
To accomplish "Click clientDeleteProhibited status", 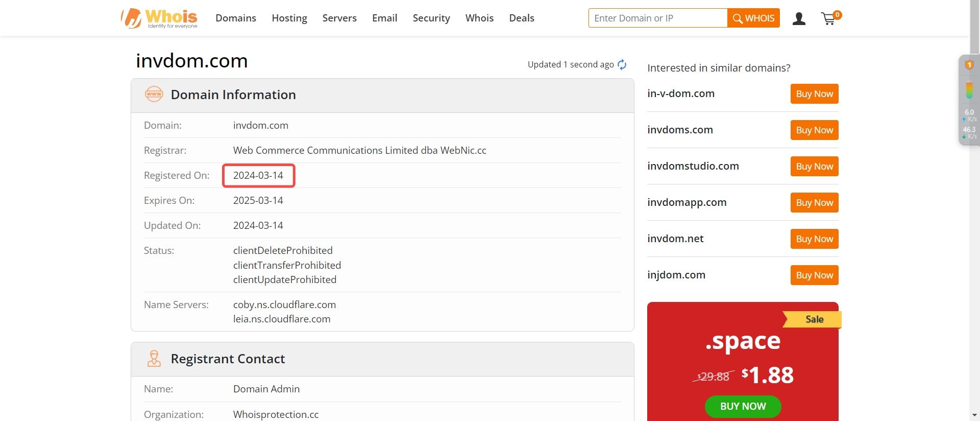I will coord(283,250).
